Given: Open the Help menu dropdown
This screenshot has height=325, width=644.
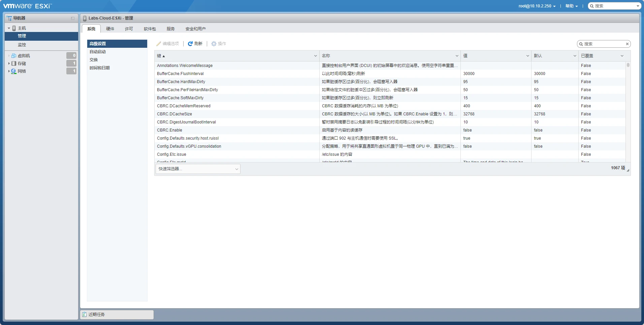Looking at the screenshot, I should (x=571, y=6).
